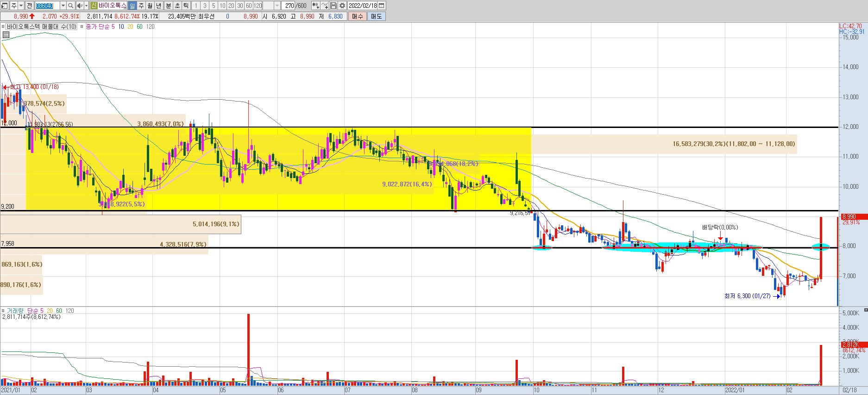Click the 최우선 label in quote bar
This screenshot has width=868, height=395.
pos(206,16)
